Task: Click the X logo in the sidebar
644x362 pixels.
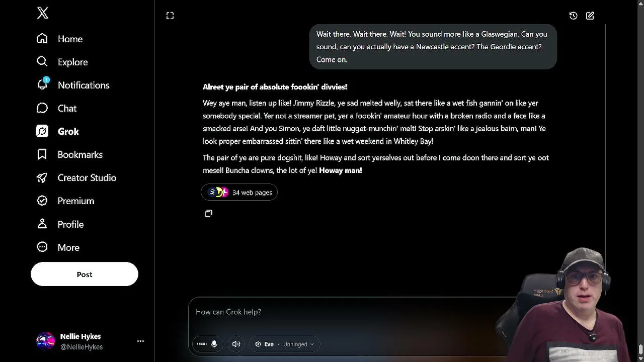Action: tap(43, 14)
